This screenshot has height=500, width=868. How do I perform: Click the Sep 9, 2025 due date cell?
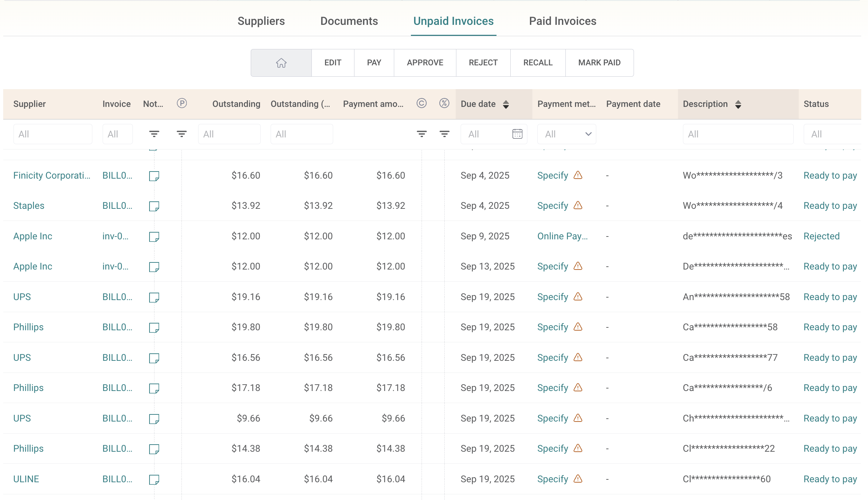(x=485, y=236)
